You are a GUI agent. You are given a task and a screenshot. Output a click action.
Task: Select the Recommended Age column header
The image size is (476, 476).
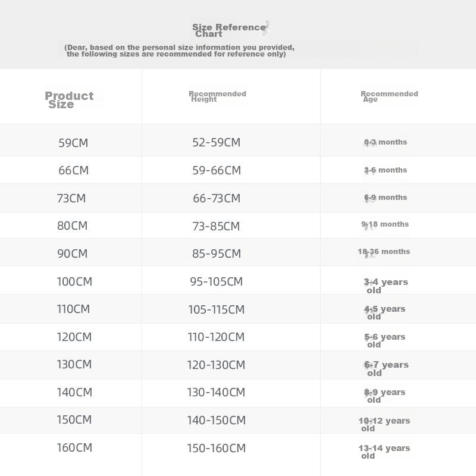pos(389,96)
